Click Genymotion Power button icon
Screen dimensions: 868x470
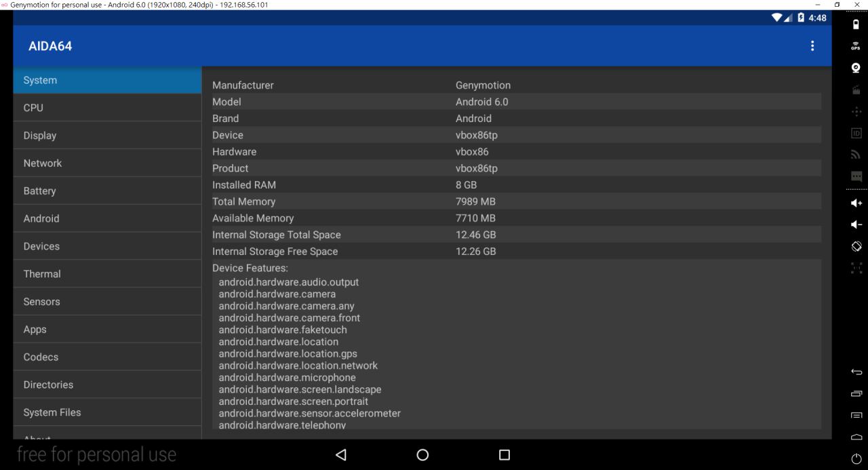pyautogui.click(x=856, y=459)
